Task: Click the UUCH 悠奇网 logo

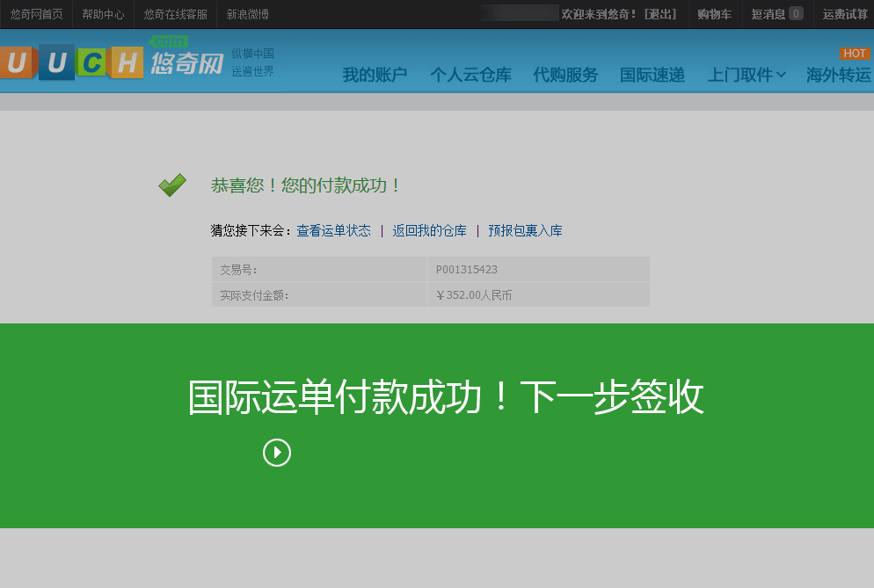Action: click(x=112, y=59)
